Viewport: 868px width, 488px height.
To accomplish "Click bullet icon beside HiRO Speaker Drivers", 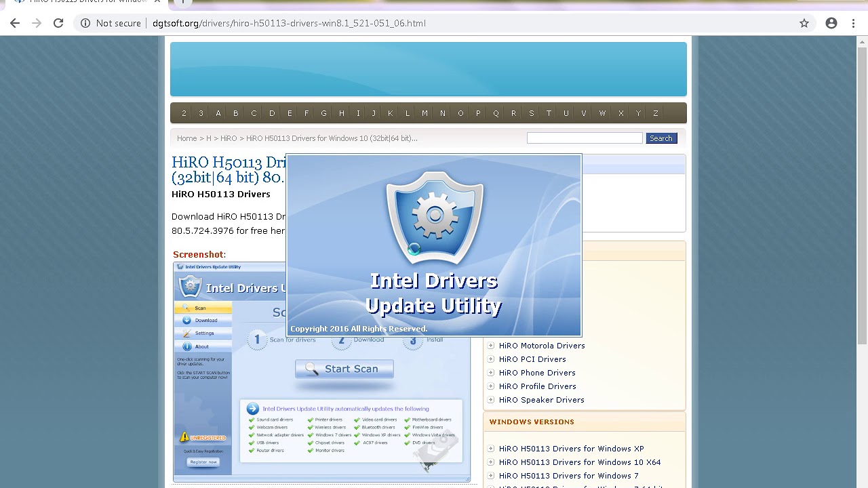I will [491, 400].
